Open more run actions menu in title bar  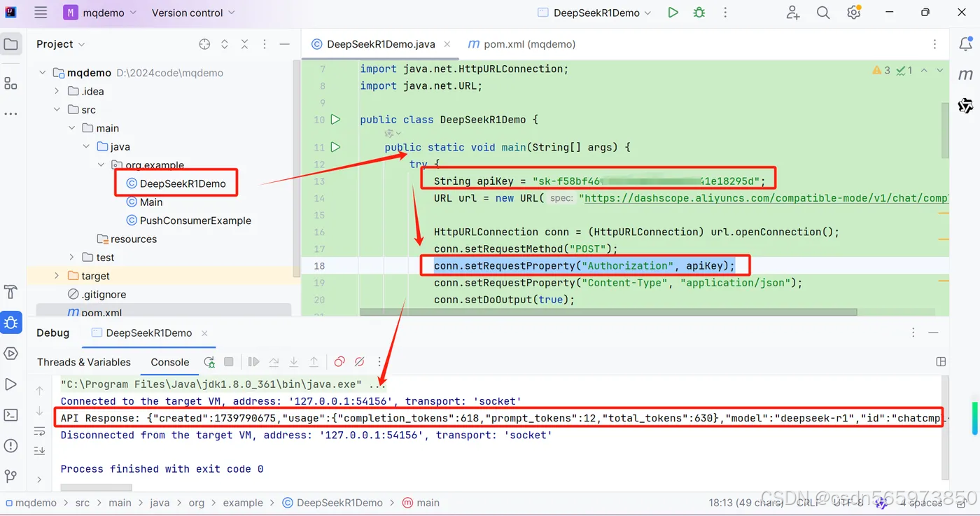tap(725, 13)
